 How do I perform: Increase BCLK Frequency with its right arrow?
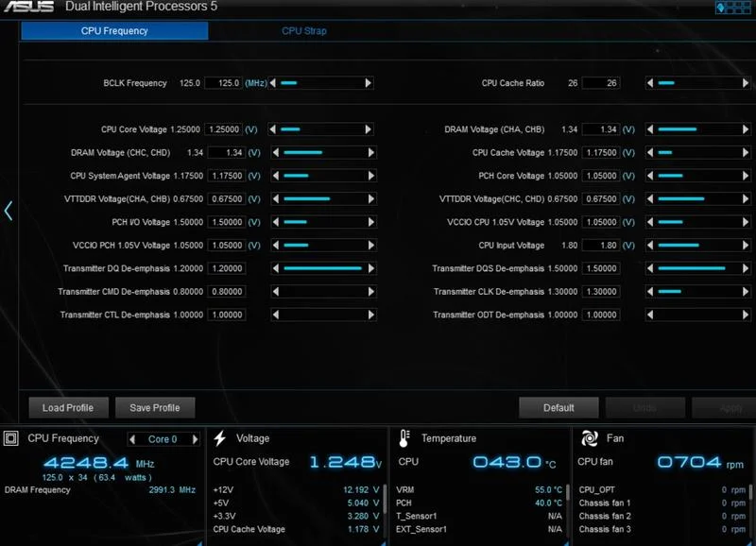pyautogui.click(x=369, y=83)
